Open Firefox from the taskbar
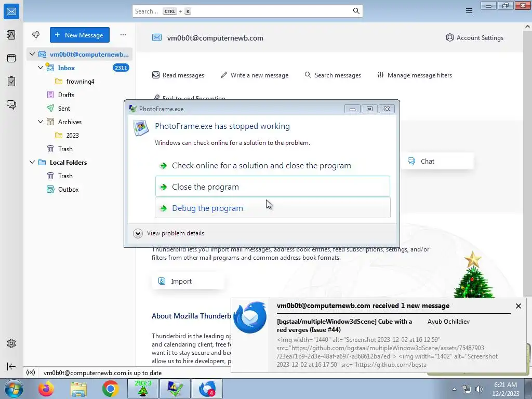 coord(46,389)
